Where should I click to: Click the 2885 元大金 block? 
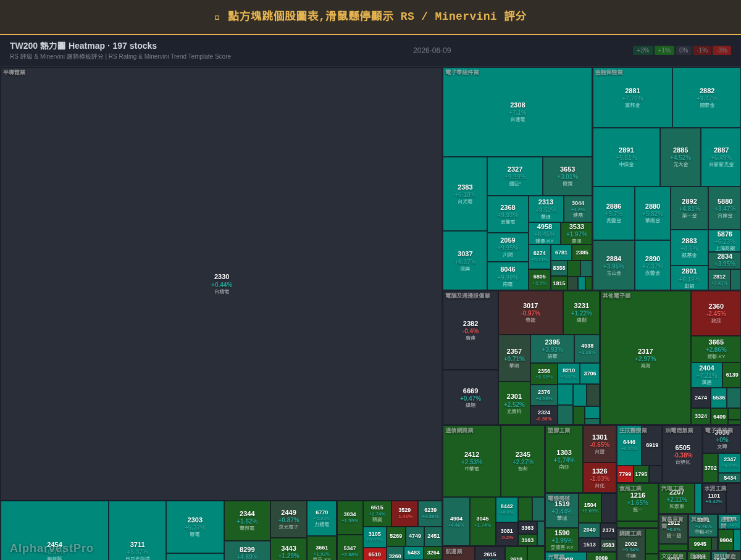(680, 157)
